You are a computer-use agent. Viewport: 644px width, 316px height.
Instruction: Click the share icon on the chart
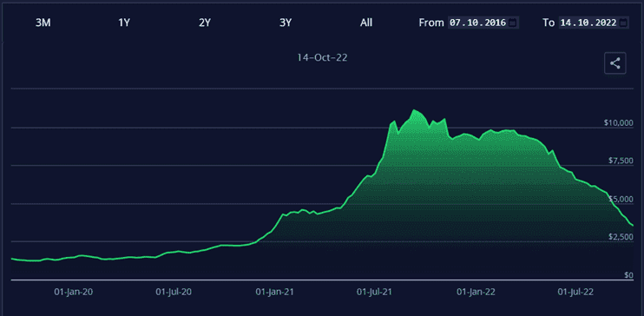coord(614,63)
